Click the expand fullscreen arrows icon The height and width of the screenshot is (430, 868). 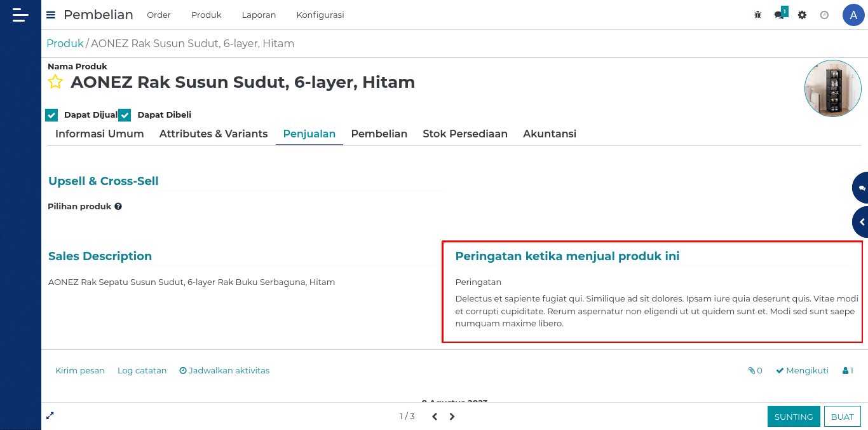[x=50, y=416]
